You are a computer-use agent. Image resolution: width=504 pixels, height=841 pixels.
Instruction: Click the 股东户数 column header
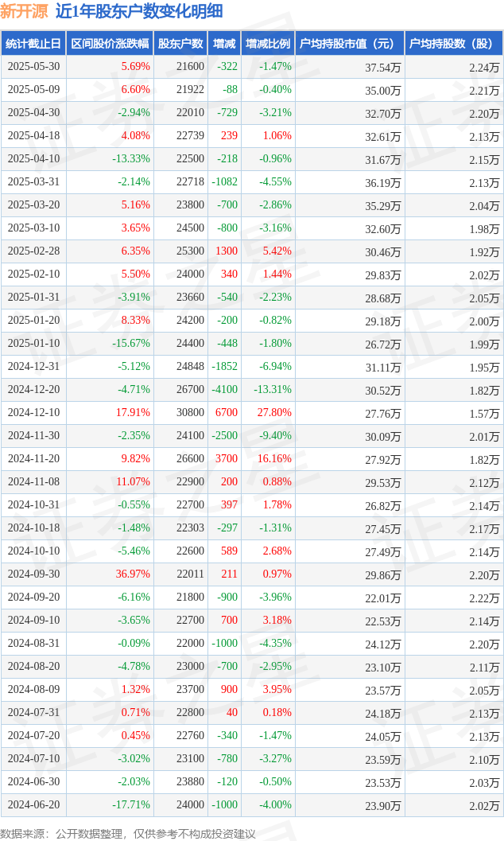pyautogui.click(x=180, y=44)
